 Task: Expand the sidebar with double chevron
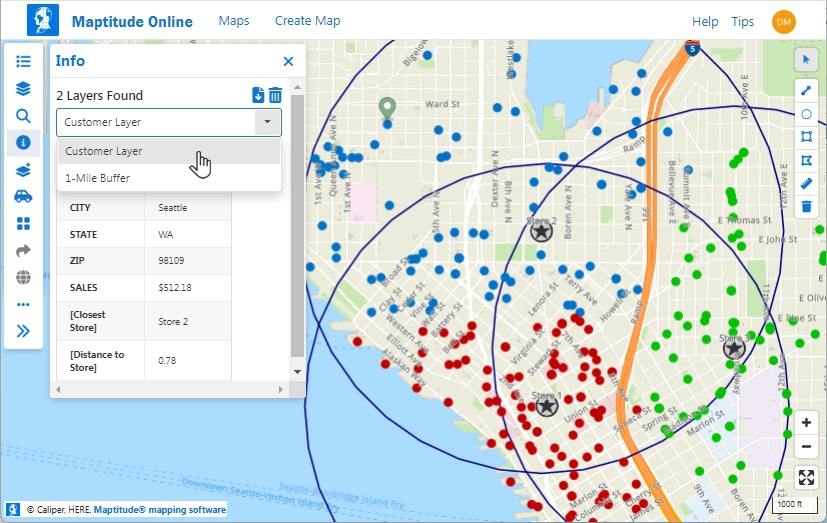pos(23,330)
